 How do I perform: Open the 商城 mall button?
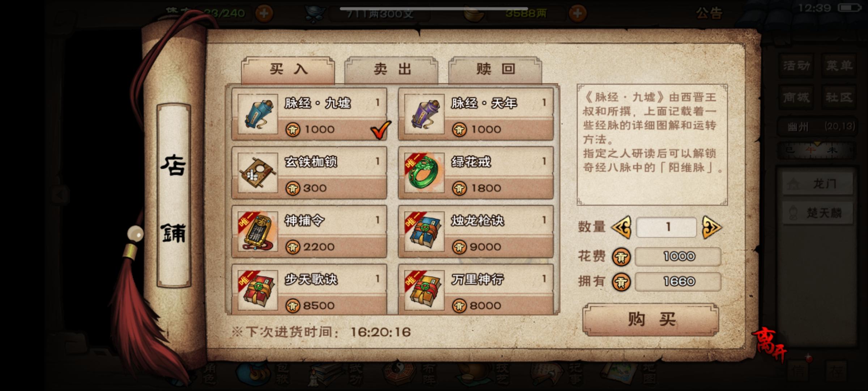(x=796, y=97)
